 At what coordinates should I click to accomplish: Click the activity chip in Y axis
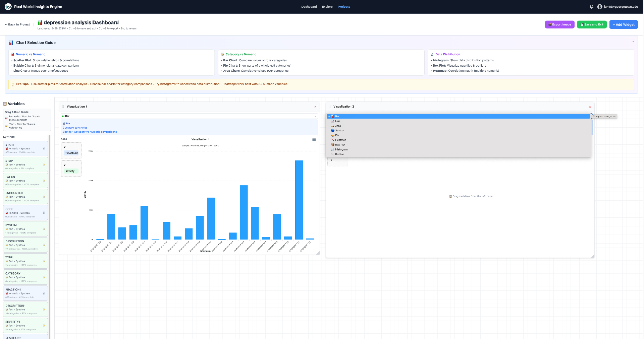click(70, 171)
